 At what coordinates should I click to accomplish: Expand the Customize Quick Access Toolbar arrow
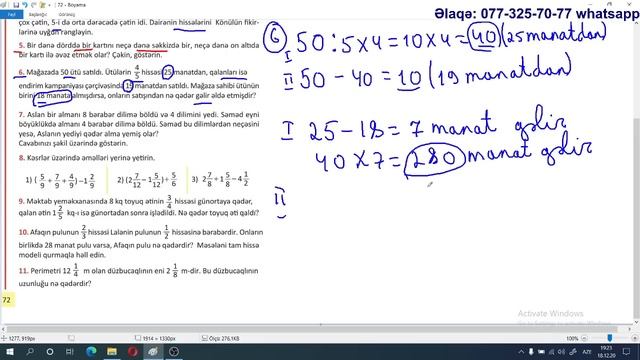49,5
